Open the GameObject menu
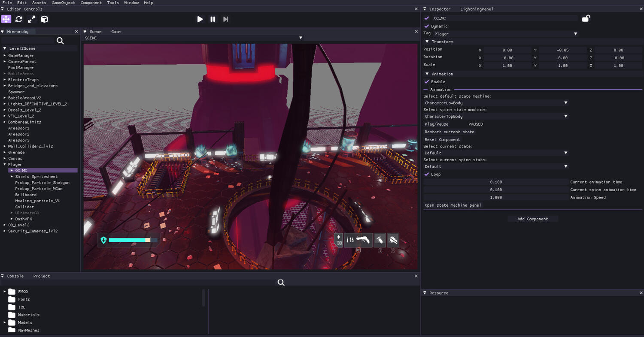The image size is (644, 337). [63, 3]
